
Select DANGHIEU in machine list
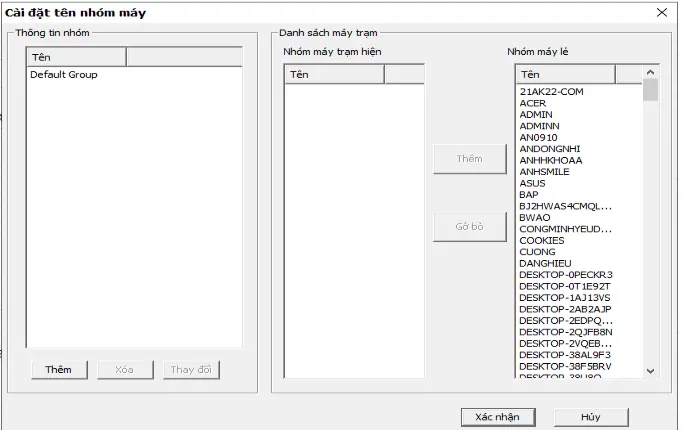(546, 264)
